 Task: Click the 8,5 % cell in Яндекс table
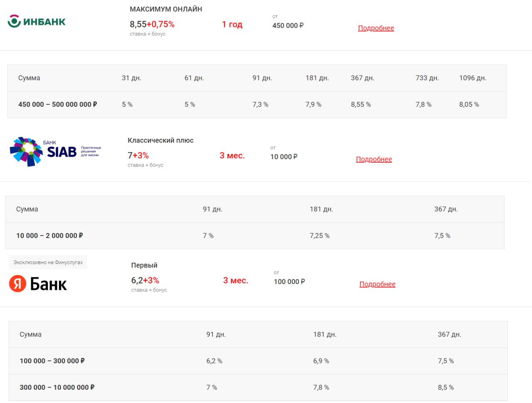446,387
